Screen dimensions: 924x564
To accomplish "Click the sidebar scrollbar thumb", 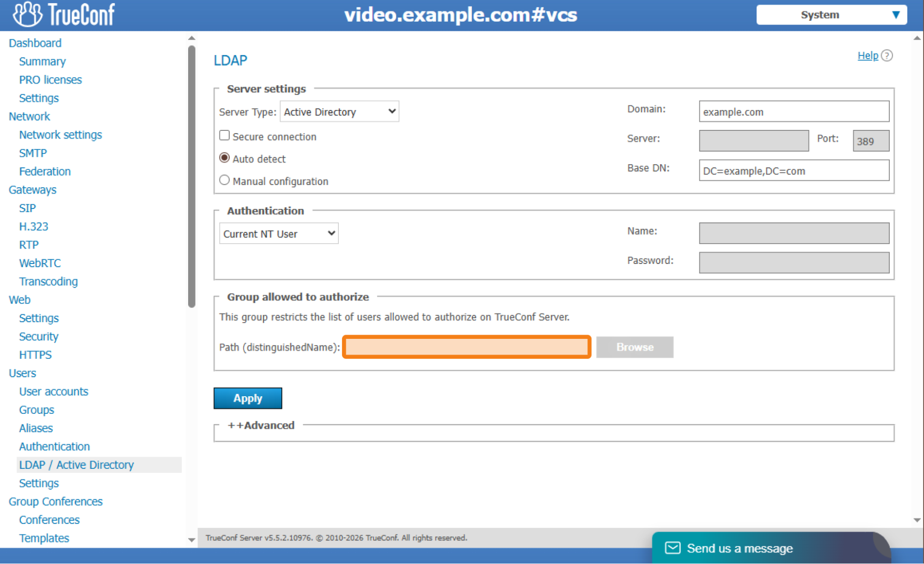I will tap(191, 176).
